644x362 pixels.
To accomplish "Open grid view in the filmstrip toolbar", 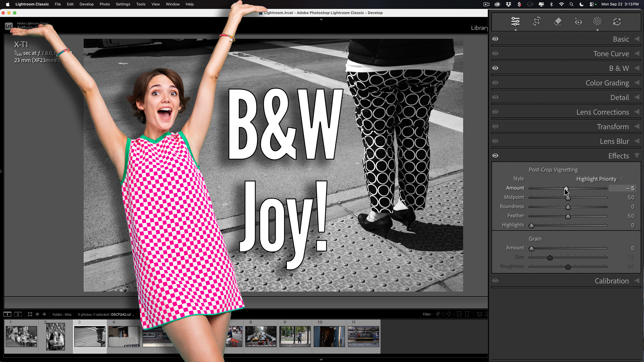I will [30, 314].
